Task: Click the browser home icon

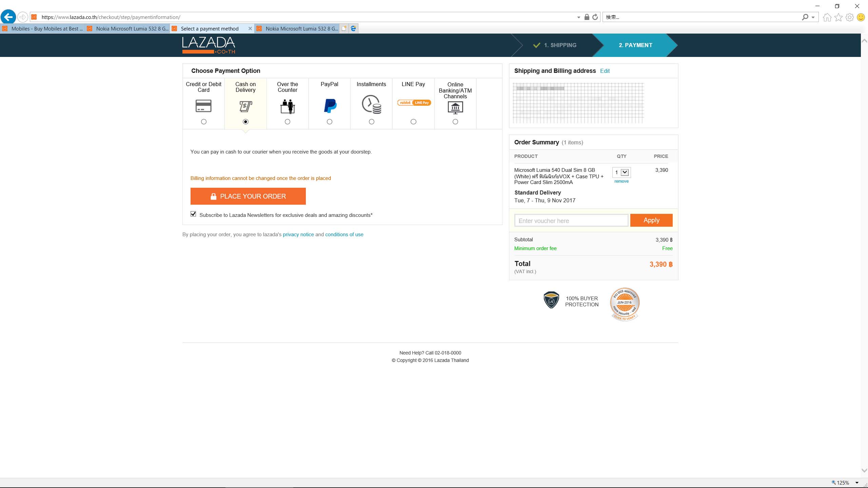Action: [827, 17]
